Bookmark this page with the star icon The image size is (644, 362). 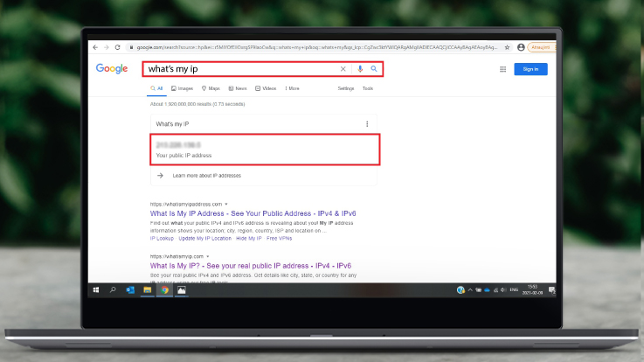point(507,47)
